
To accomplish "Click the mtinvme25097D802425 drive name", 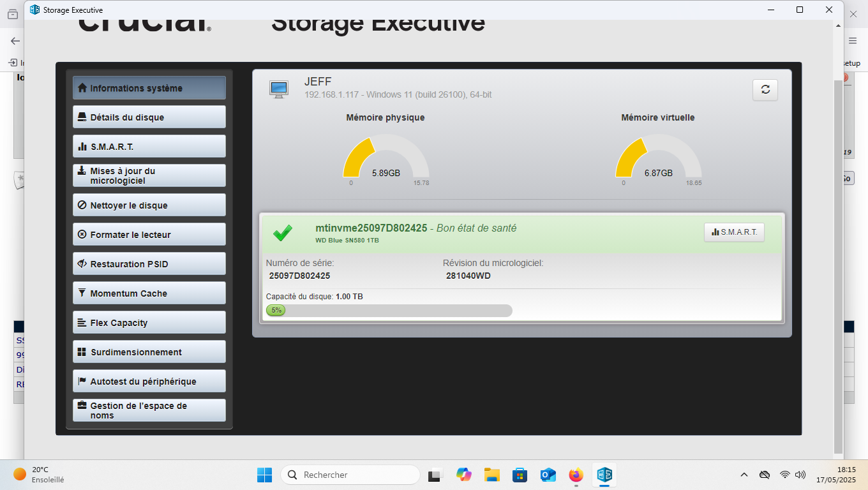I will [x=371, y=228].
